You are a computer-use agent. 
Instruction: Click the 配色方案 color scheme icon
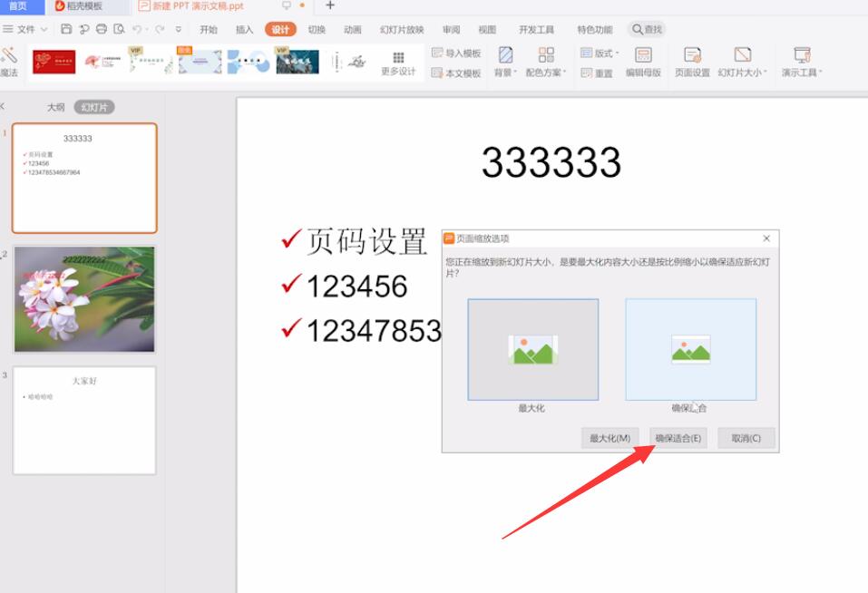click(x=546, y=54)
